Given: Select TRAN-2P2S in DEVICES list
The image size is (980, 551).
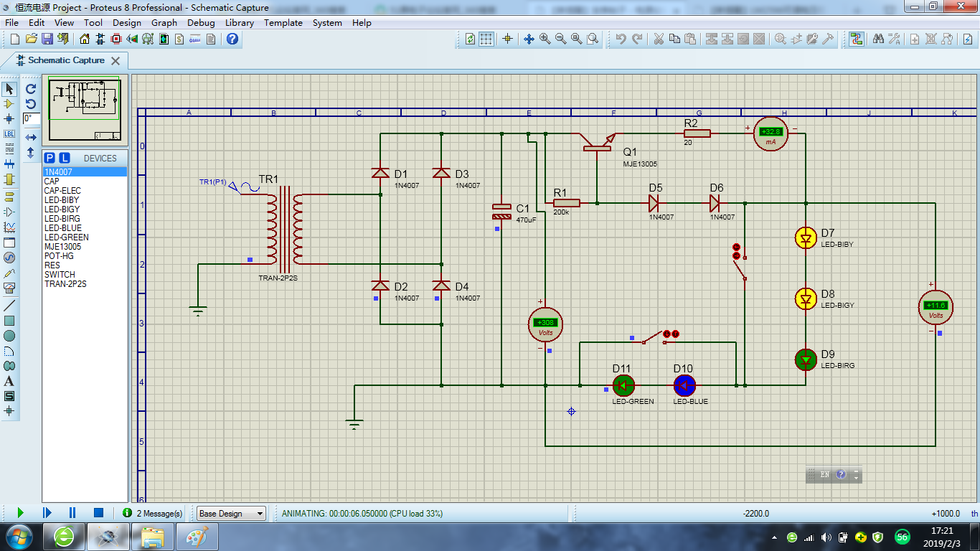Looking at the screenshot, I should pyautogui.click(x=85, y=284).
